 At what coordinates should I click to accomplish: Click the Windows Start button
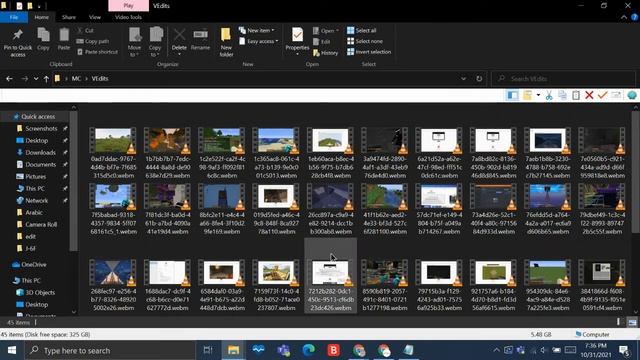12,350
